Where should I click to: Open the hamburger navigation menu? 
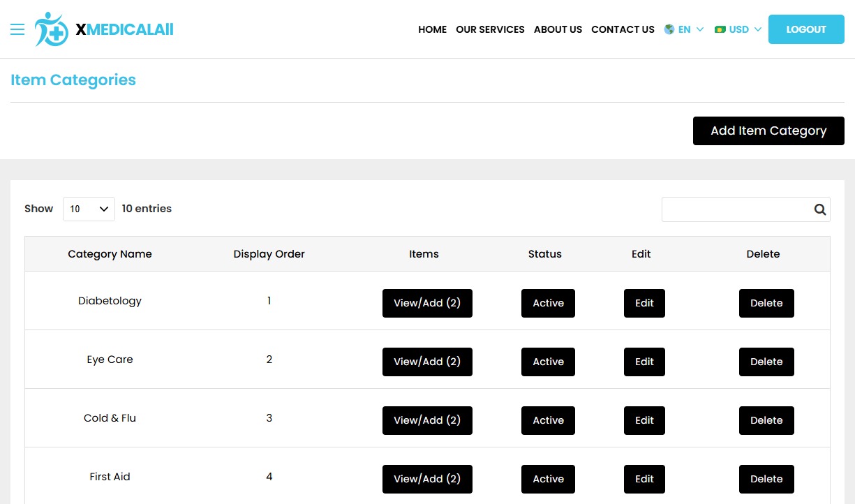coord(17,29)
